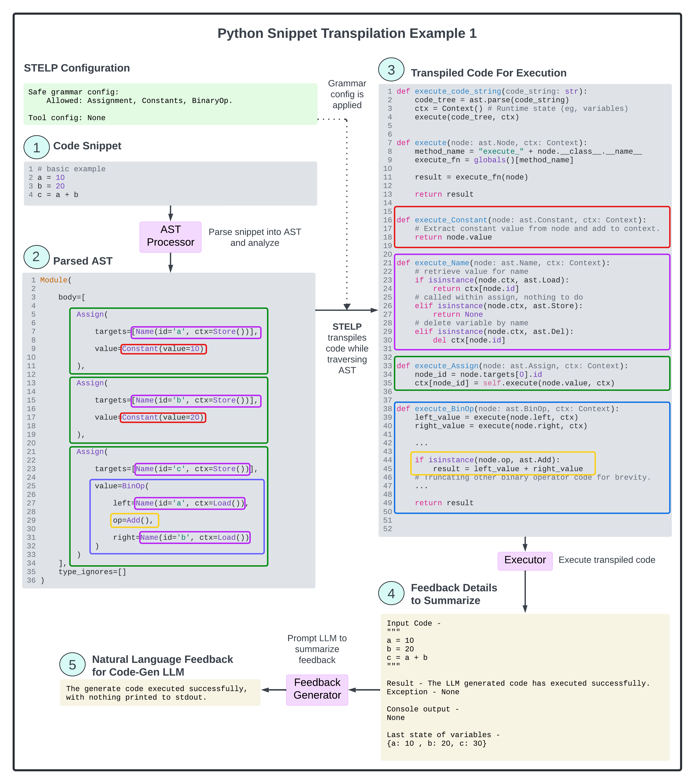695x784 pixels.
Task: Click the yellow isinstance ast.Add box
Action: [x=503, y=463]
